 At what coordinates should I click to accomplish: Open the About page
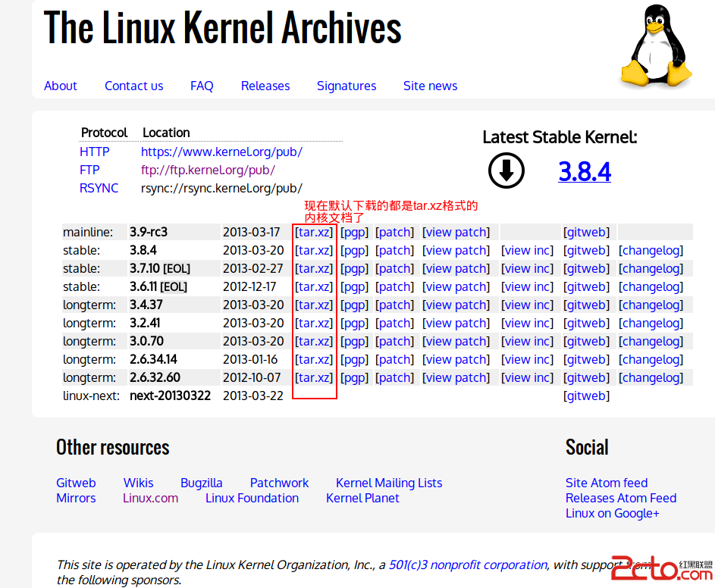61,86
